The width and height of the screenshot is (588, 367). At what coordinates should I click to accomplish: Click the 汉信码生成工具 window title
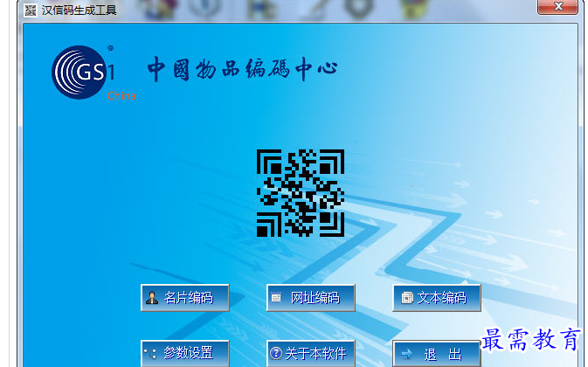click(x=80, y=10)
